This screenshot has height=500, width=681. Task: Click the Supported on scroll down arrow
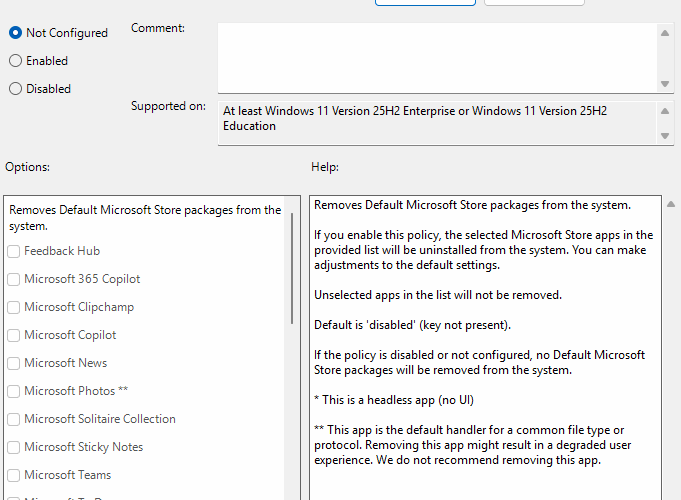[x=665, y=136]
